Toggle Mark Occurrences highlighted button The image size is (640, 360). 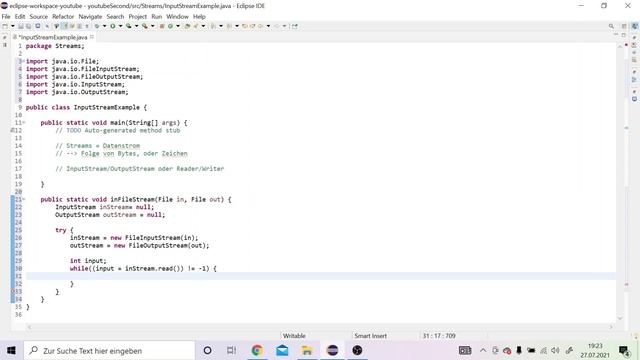pos(64,26)
